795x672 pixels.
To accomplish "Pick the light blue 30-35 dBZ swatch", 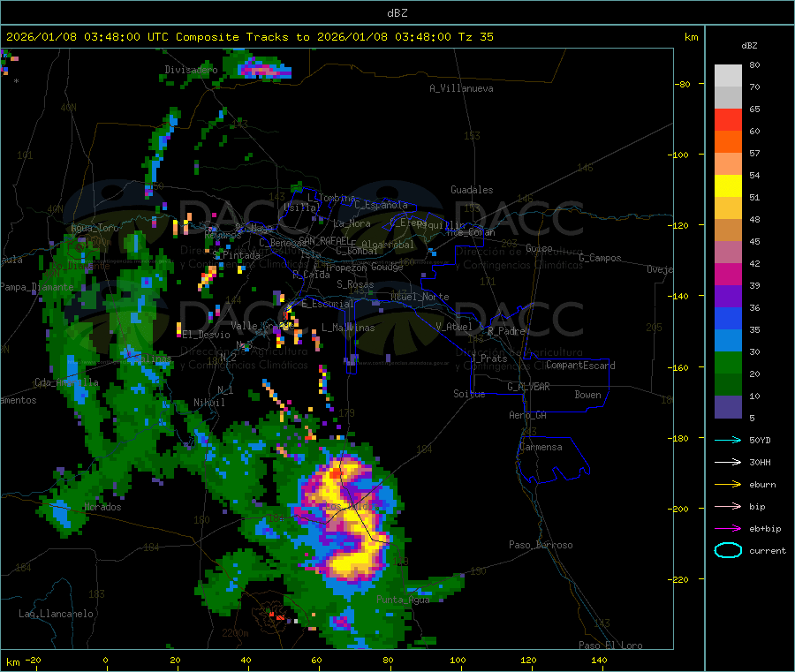I will click(x=728, y=341).
